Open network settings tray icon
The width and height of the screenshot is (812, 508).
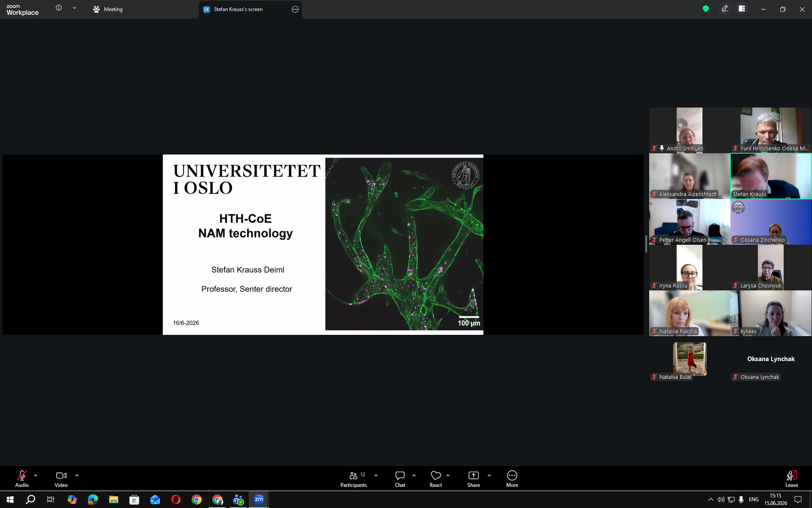(731, 500)
